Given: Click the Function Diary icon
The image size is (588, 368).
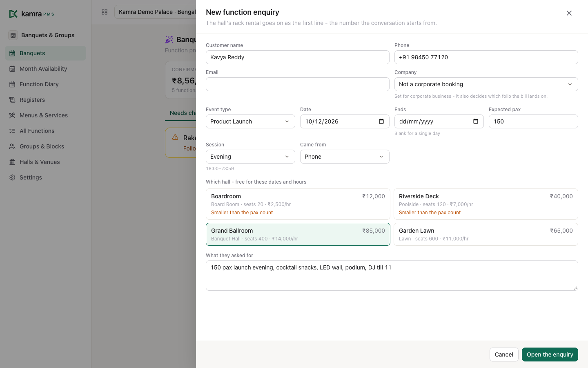Looking at the screenshot, I should tap(12, 84).
